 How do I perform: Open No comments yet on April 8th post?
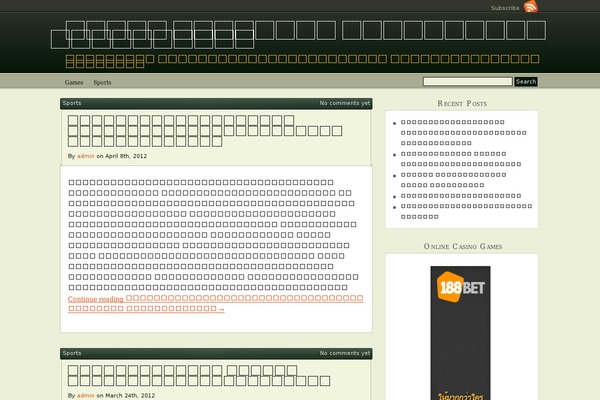345,103
